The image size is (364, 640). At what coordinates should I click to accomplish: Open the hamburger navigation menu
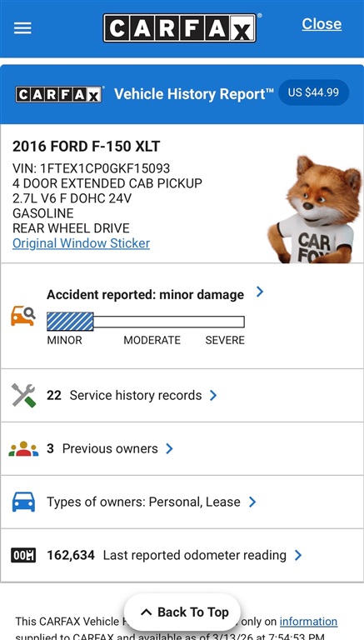click(x=22, y=28)
